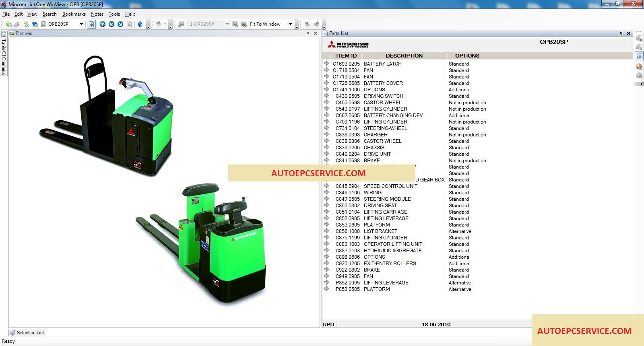Open link arrow for C430 0505 DRIVING SWITCH
This screenshot has width=644, height=346.
pyautogui.click(x=326, y=96)
